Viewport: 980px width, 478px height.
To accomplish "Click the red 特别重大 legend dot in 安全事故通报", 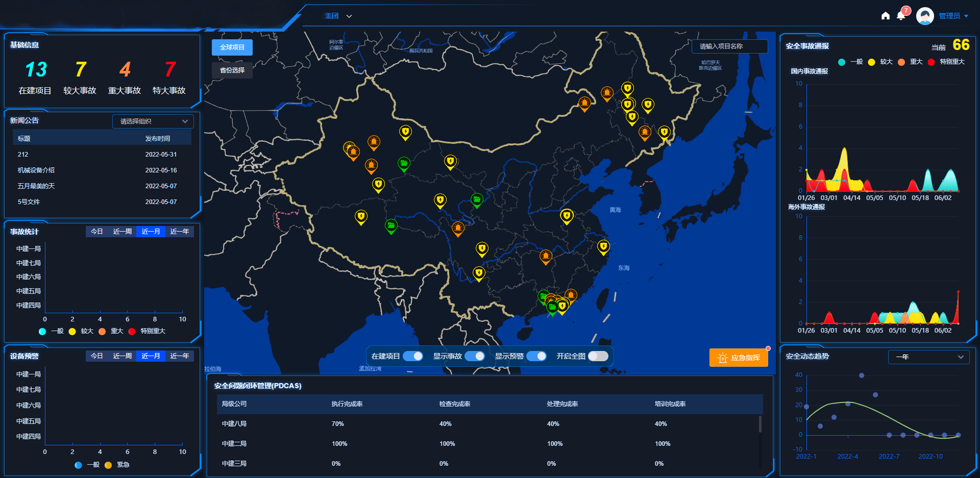I will pos(931,62).
